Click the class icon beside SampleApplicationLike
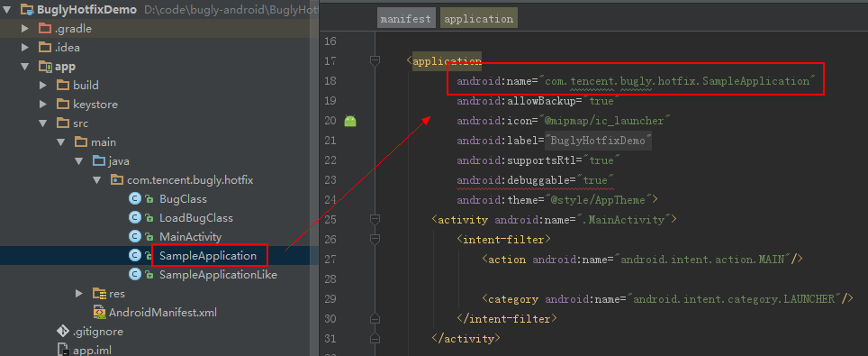The image size is (868, 356). coord(134,275)
